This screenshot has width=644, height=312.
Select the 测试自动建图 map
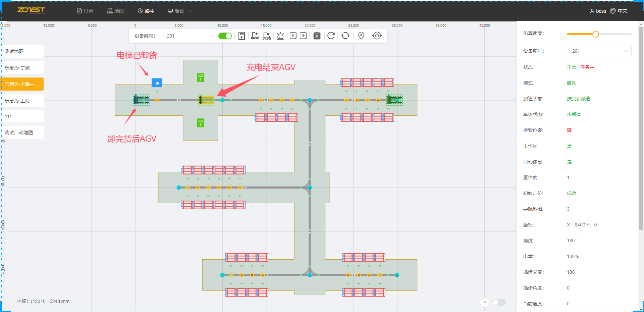click(22, 133)
